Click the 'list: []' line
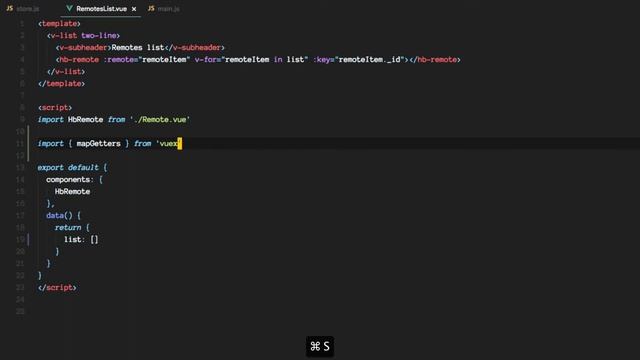Screen dimensions: 640x360 coord(81,240)
